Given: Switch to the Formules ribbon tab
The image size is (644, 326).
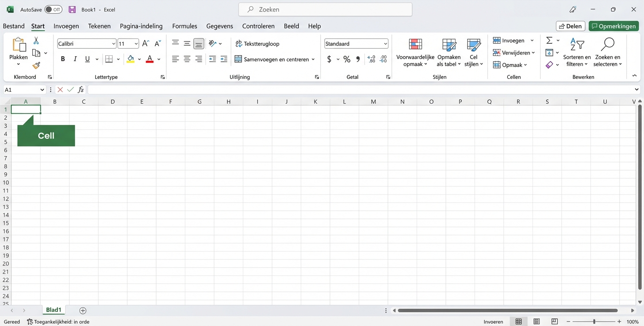Looking at the screenshot, I should [184, 26].
